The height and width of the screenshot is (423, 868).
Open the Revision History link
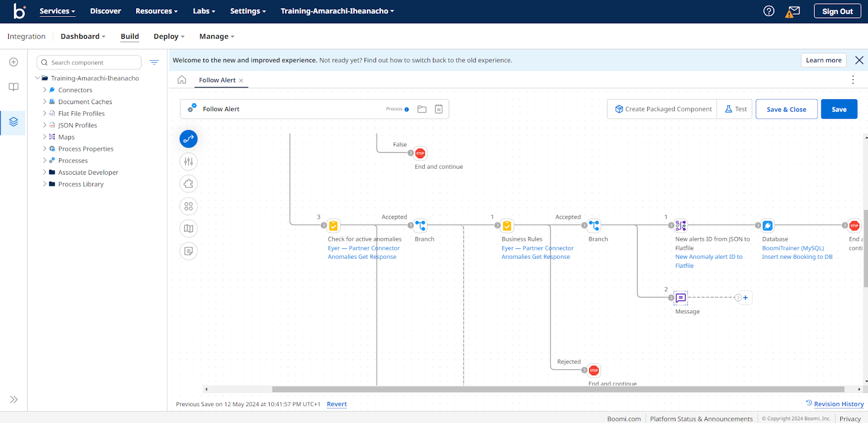[839, 404]
